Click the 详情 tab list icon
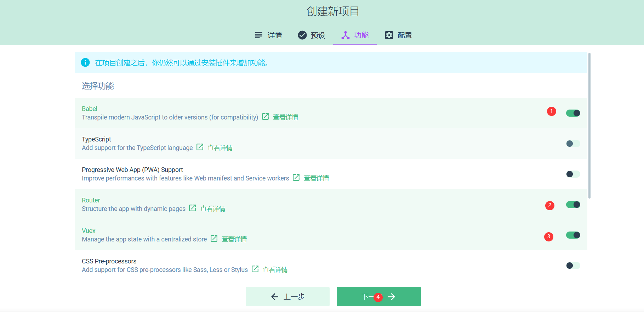This screenshot has width=644, height=312. (259, 35)
